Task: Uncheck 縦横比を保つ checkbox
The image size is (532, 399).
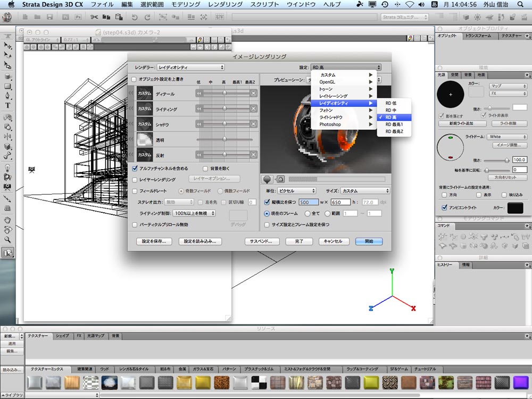Action: point(267,202)
